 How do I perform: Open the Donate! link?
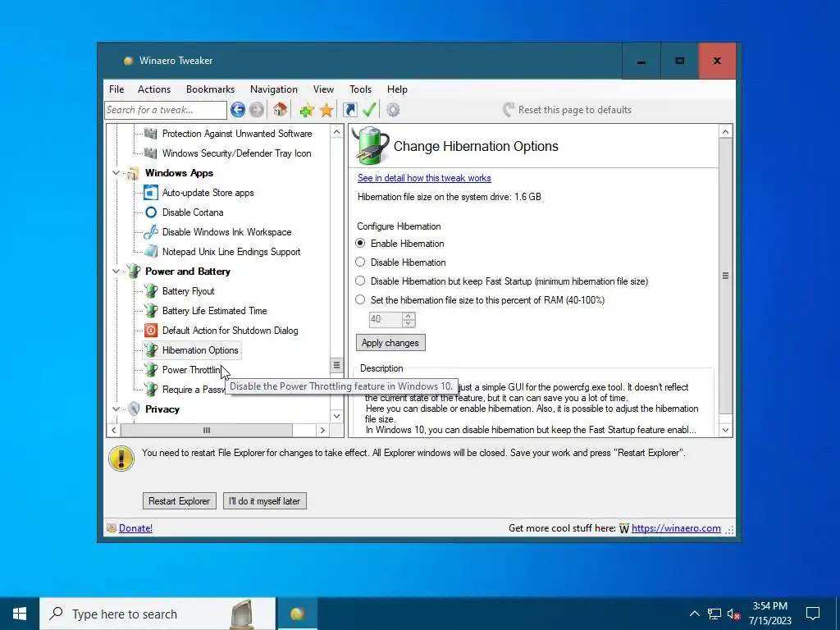(135, 528)
